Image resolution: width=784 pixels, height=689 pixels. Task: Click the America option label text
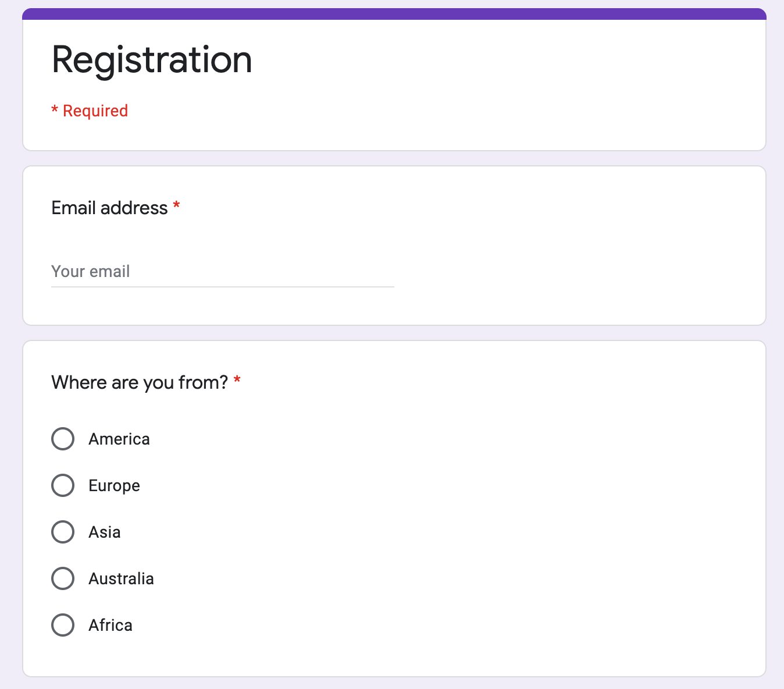[x=119, y=439]
